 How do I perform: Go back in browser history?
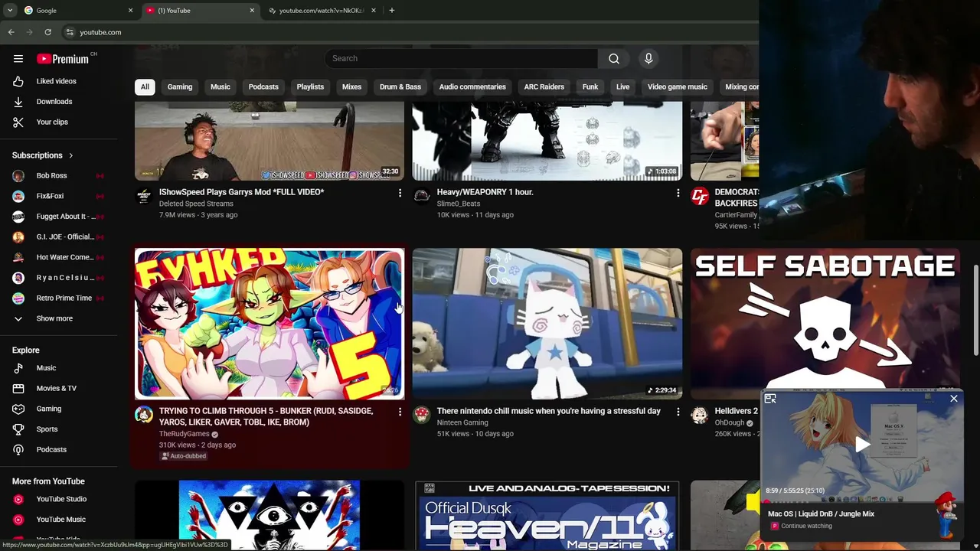tap(11, 32)
